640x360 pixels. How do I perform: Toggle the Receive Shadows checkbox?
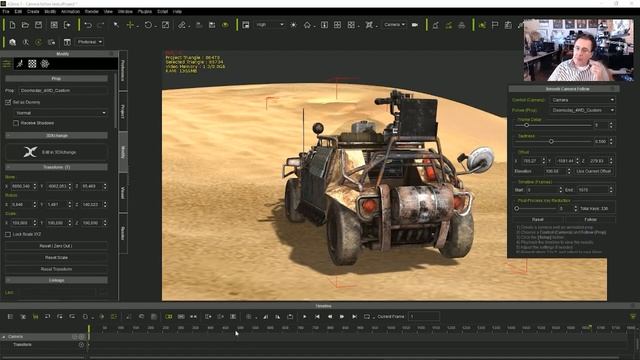[16, 123]
